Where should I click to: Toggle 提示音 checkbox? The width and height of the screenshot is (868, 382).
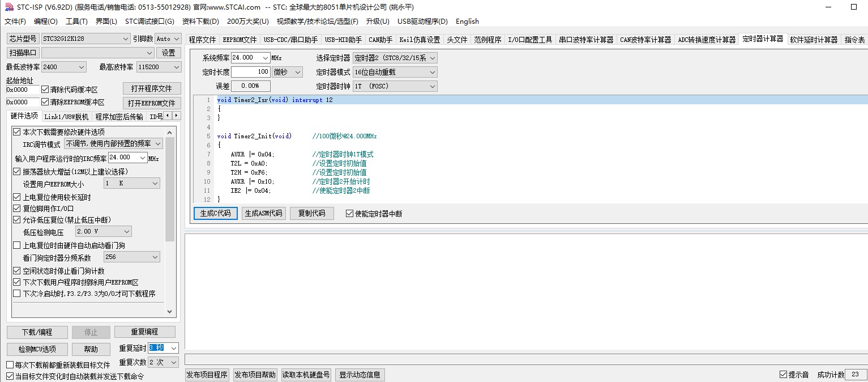(x=783, y=375)
